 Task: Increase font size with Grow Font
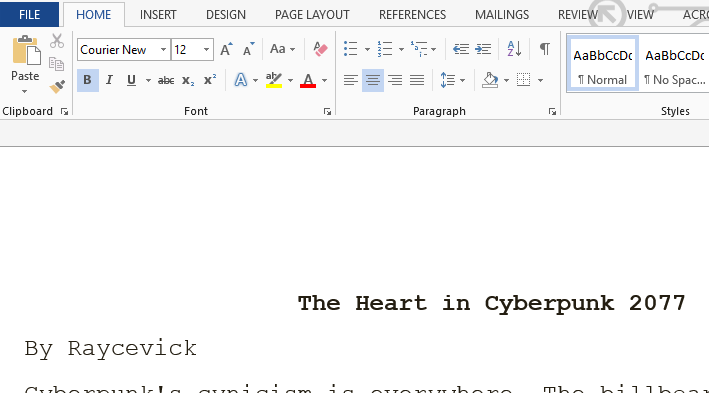point(226,49)
